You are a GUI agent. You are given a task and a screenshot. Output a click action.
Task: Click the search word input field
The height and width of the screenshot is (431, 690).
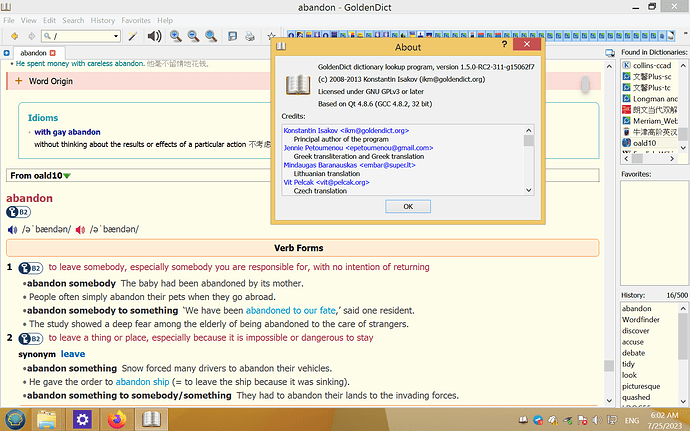tap(81, 36)
